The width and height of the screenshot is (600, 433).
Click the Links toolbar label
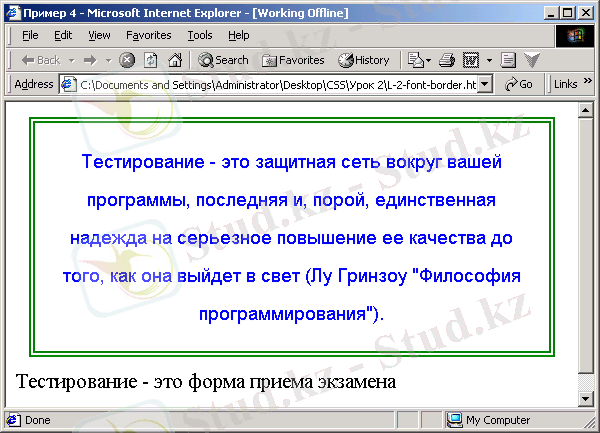(566, 84)
